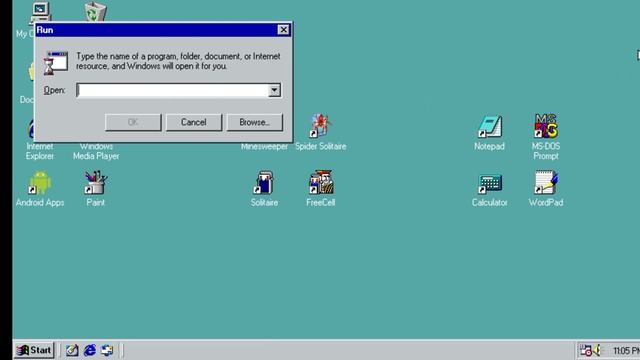Launch the Solitaire card game shortcut
Viewport: 640px width, 360px height.
coord(264,183)
